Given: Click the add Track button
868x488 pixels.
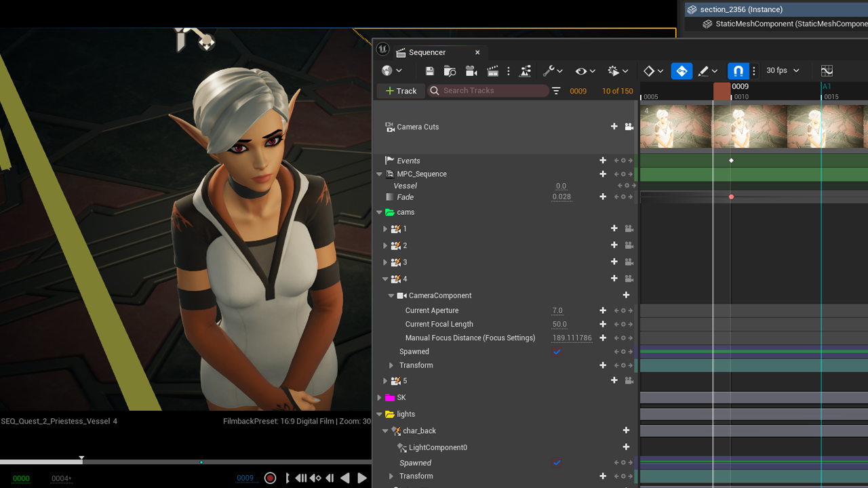Looking at the screenshot, I should (x=401, y=91).
